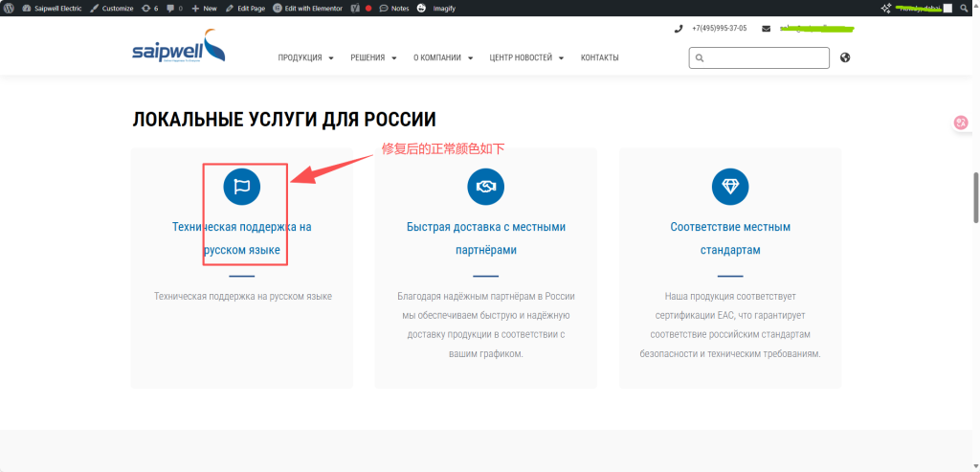Image resolution: width=980 pixels, height=472 pixels.
Task: Expand the ЦЕНТР НОВОСТЕЙ dropdown
Action: [x=526, y=57]
